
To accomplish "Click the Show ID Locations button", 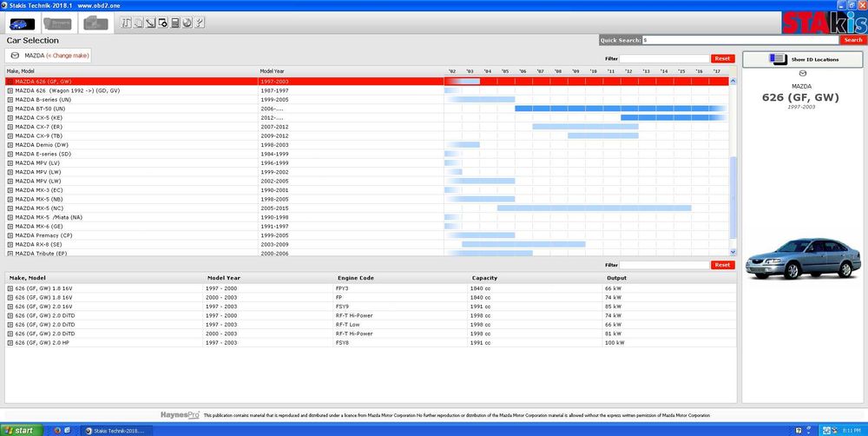I will tap(803, 59).
